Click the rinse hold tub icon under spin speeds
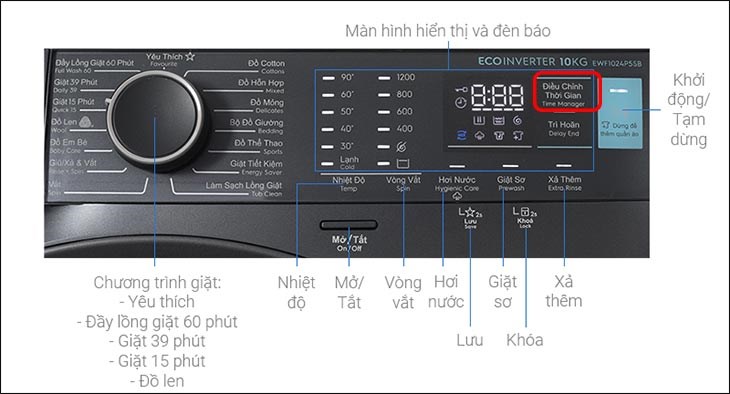The height and width of the screenshot is (394, 730). click(x=403, y=163)
